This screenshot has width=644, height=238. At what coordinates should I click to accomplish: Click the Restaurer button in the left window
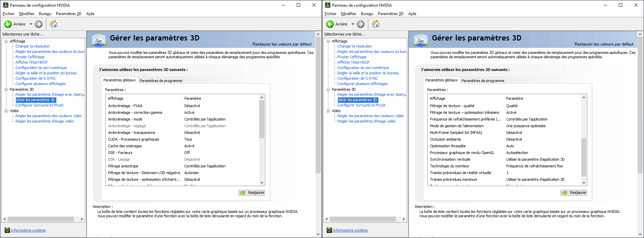click(x=252, y=192)
